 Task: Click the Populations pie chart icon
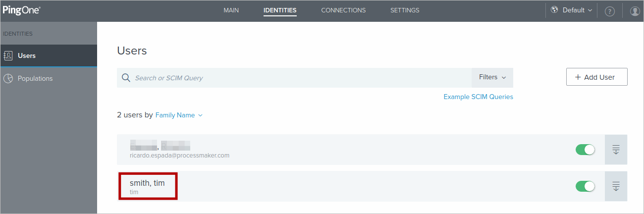tap(8, 78)
